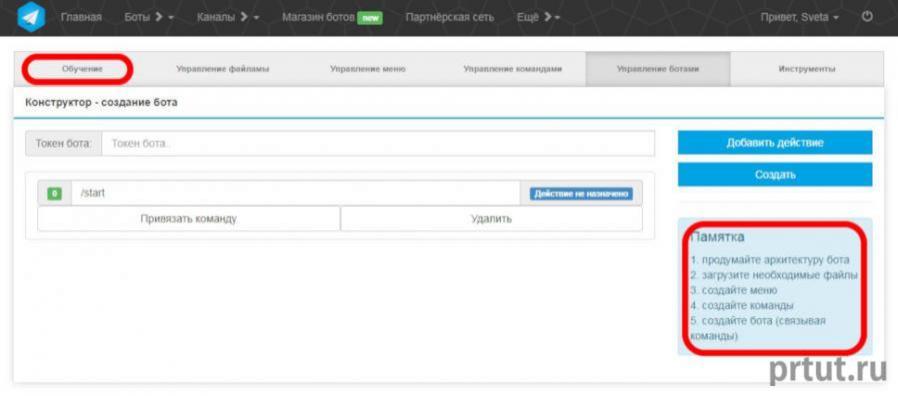Open the Главная menu item
The width and height of the screenshot is (898, 396).
[81, 17]
